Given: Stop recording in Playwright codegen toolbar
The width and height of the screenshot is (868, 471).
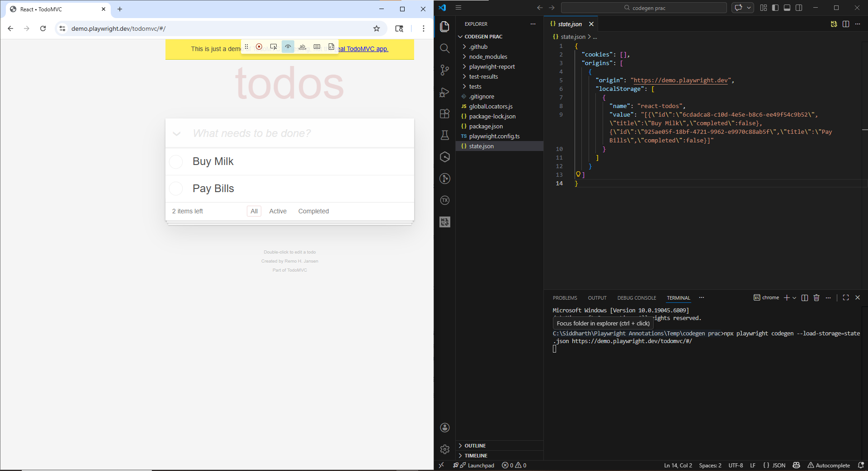Looking at the screenshot, I should tap(259, 47).
